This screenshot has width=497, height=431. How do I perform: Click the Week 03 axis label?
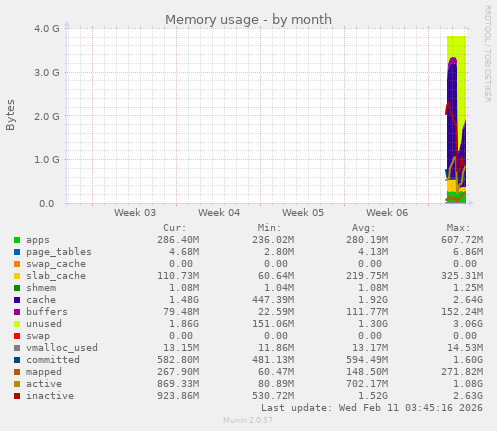pyautogui.click(x=135, y=213)
